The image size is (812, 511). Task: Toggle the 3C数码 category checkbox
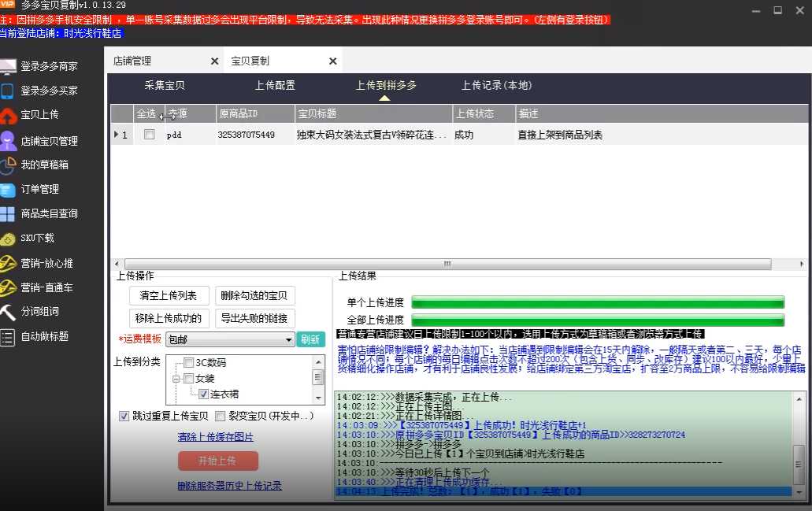click(189, 362)
